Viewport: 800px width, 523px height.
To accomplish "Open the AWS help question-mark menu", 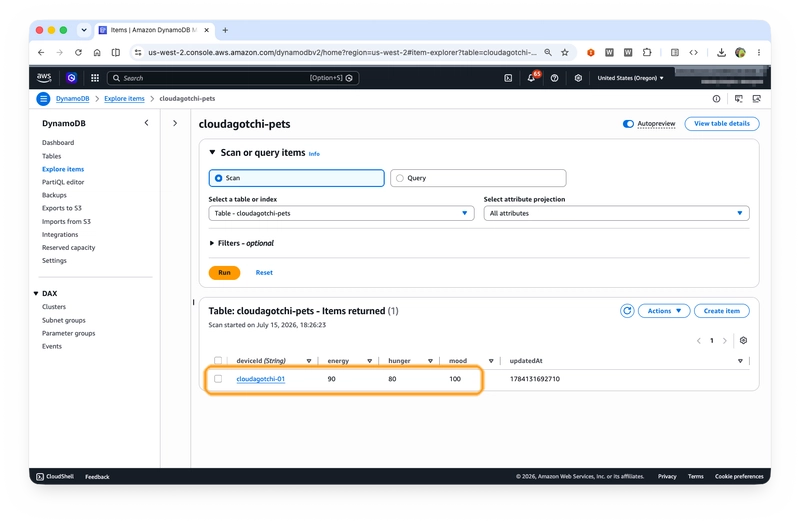I will coord(555,78).
